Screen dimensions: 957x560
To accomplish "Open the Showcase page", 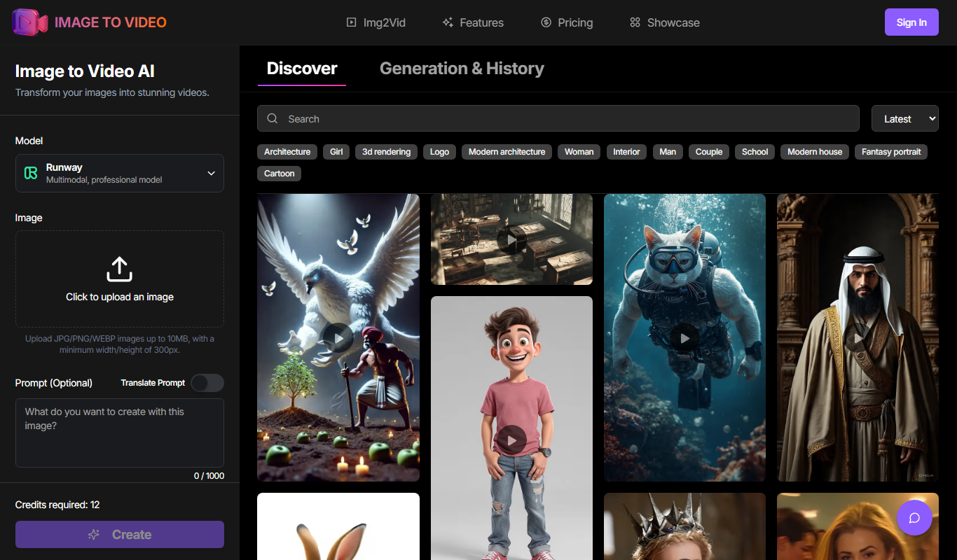I will 664,22.
